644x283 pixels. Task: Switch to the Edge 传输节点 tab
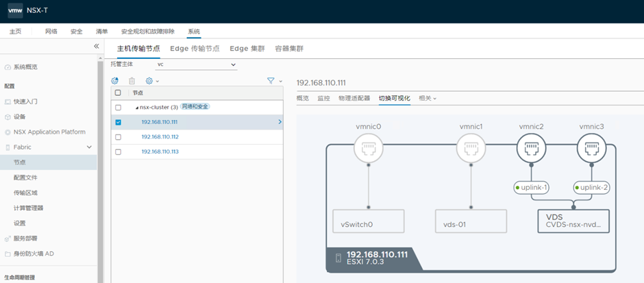tap(195, 49)
